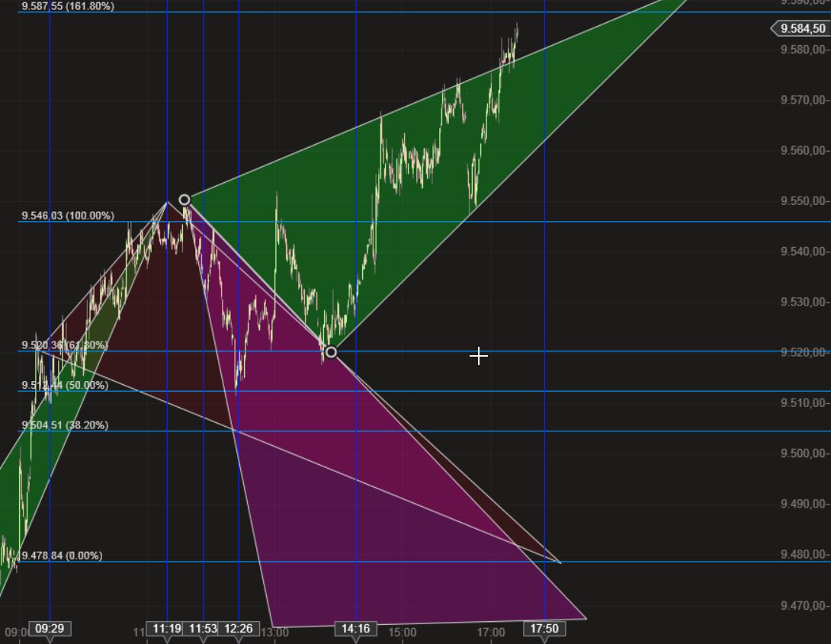Select the 11:53 time marker arrow
The image size is (831, 644).
(201, 640)
